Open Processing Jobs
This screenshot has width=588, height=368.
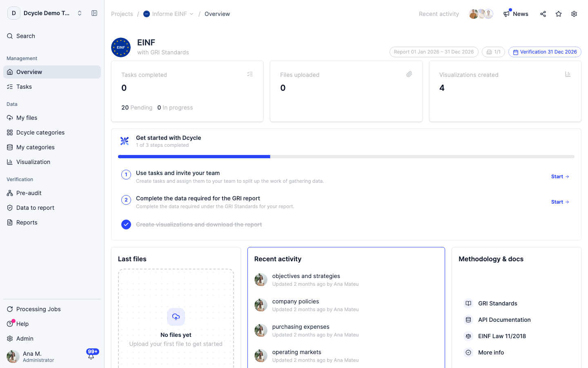tap(52, 309)
